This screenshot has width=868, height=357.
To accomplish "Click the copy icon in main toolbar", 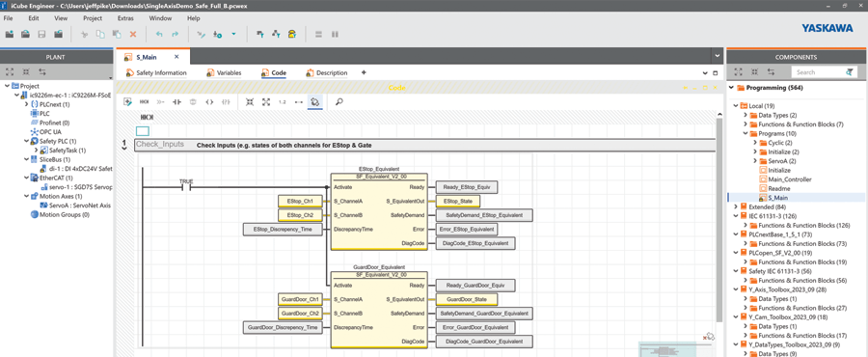I will click(x=100, y=34).
